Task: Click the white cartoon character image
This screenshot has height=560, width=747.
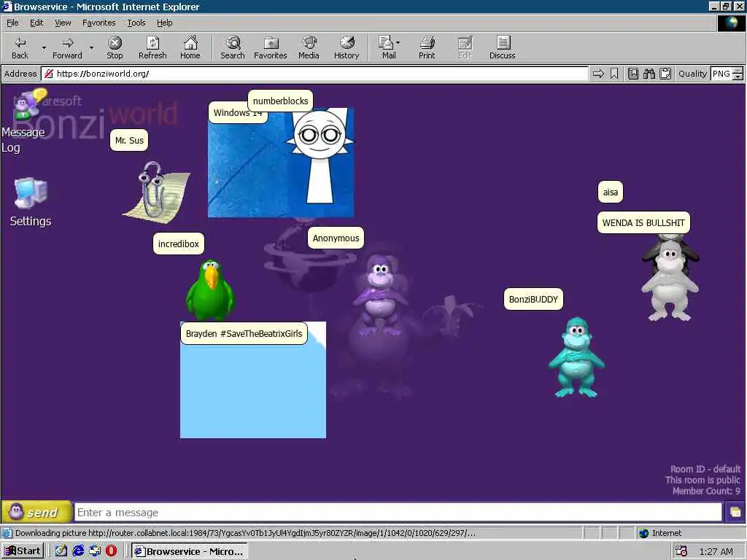Action: pyautogui.click(x=320, y=156)
